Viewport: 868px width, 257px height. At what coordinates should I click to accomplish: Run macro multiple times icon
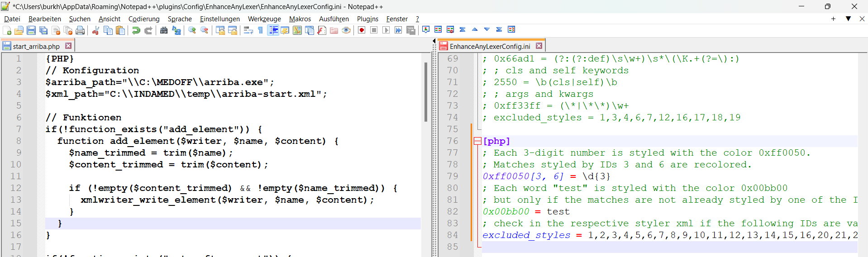pos(398,30)
